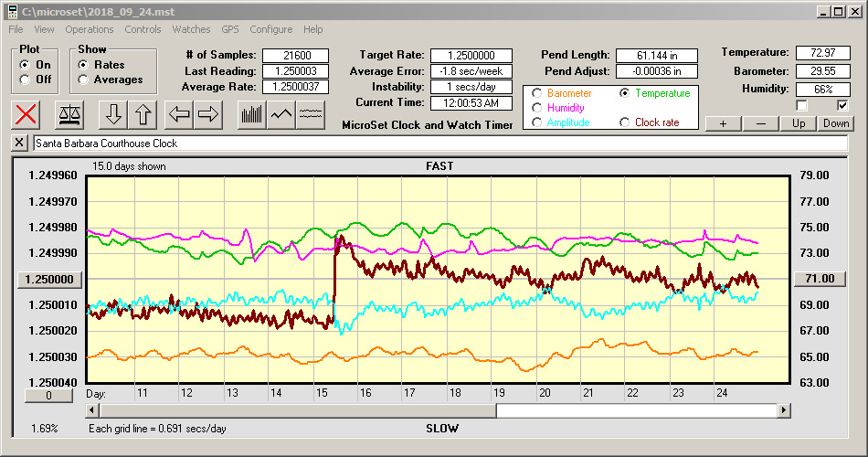Screen dimensions: 868x457
Task: Select the Plot On radio button
Action: 25,65
